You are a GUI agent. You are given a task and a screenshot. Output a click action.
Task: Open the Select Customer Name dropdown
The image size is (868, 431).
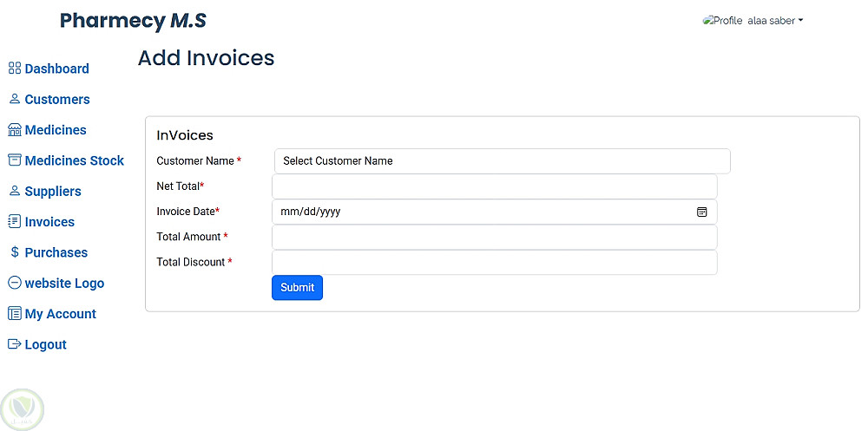coord(502,161)
